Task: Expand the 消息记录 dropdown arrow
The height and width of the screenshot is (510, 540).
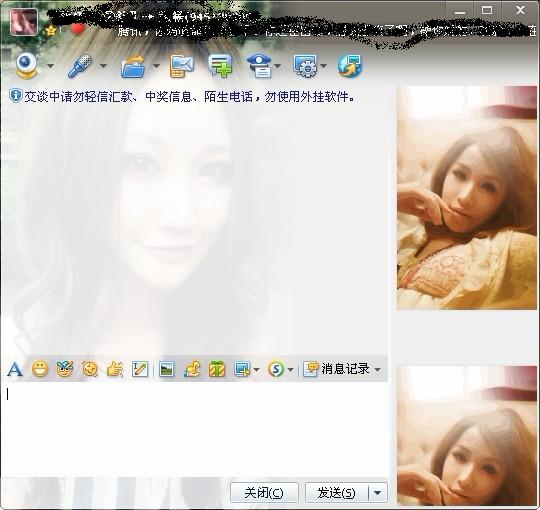Action: pyautogui.click(x=378, y=370)
